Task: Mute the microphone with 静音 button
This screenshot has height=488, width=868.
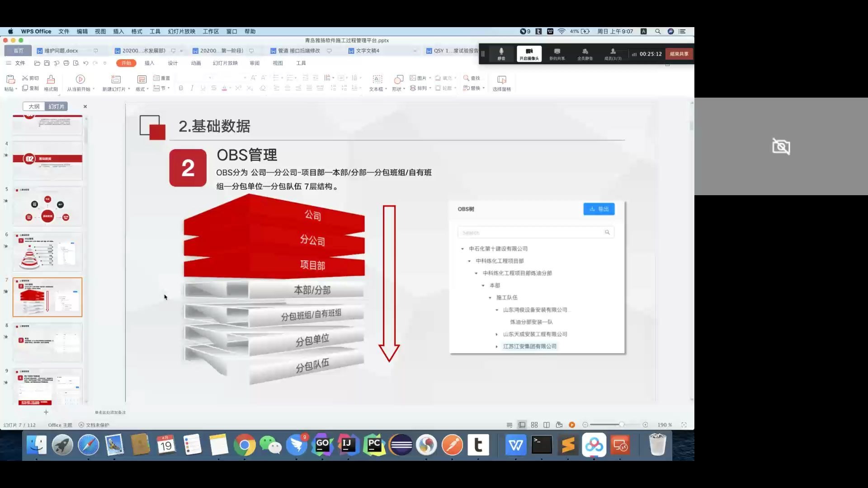Action: pos(501,53)
